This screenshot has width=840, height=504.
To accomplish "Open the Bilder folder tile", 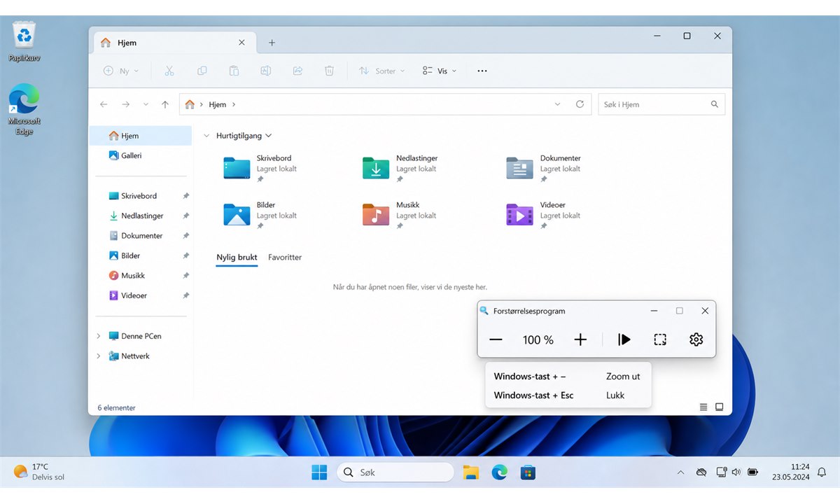I will click(259, 215).
